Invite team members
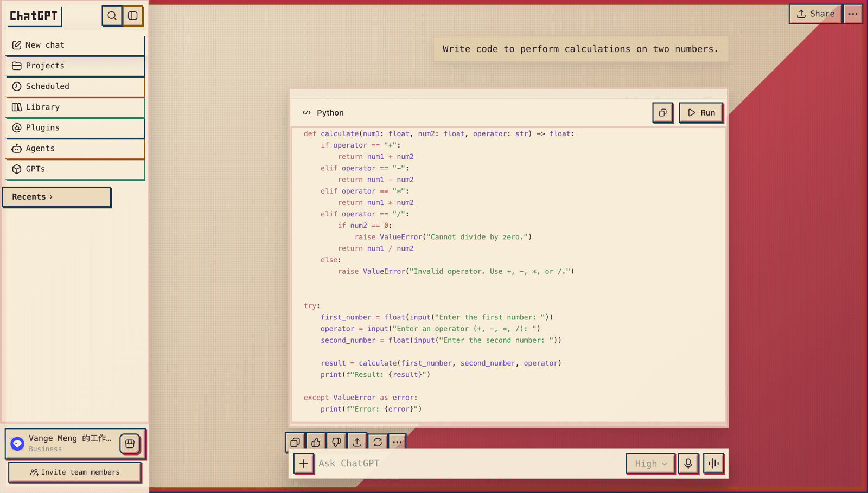 (x=75, y=472)
